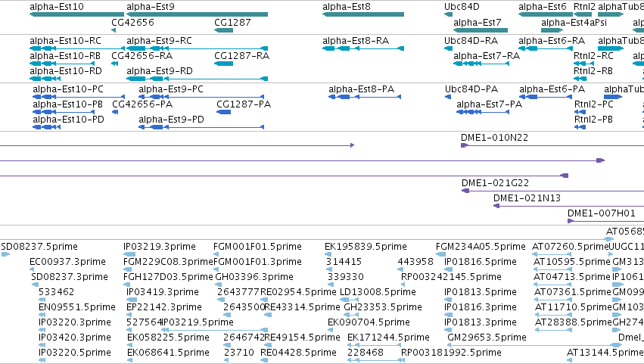Click the 'RE02954.5prime' EST label
The image size is (644, 364).
[298, 292]
